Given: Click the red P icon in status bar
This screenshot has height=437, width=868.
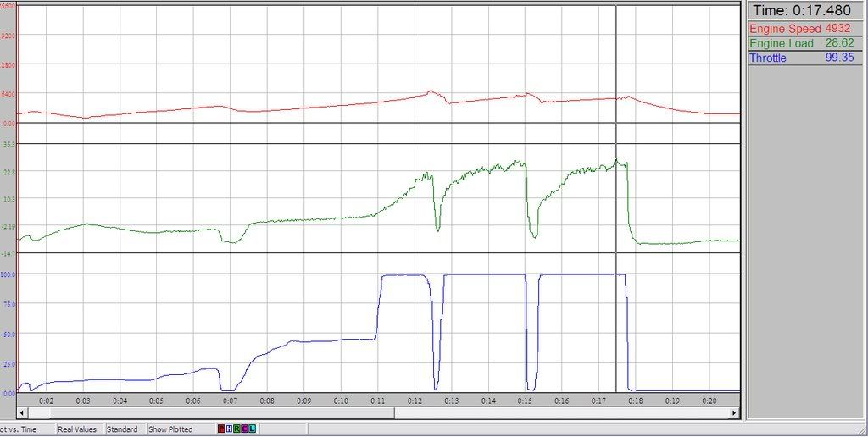Looking at the screenshot, I should [x=221, y=429].
